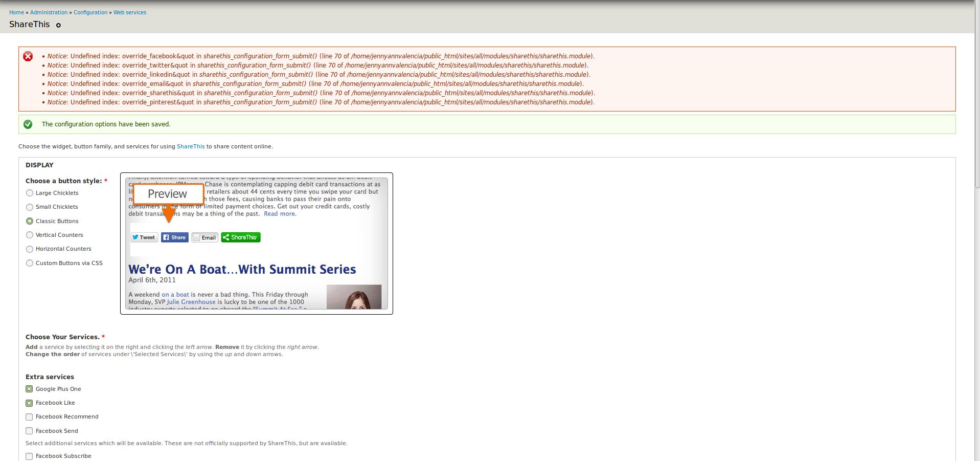
Task: Select Classic Buttons style
Action: (x=30, y=221)
